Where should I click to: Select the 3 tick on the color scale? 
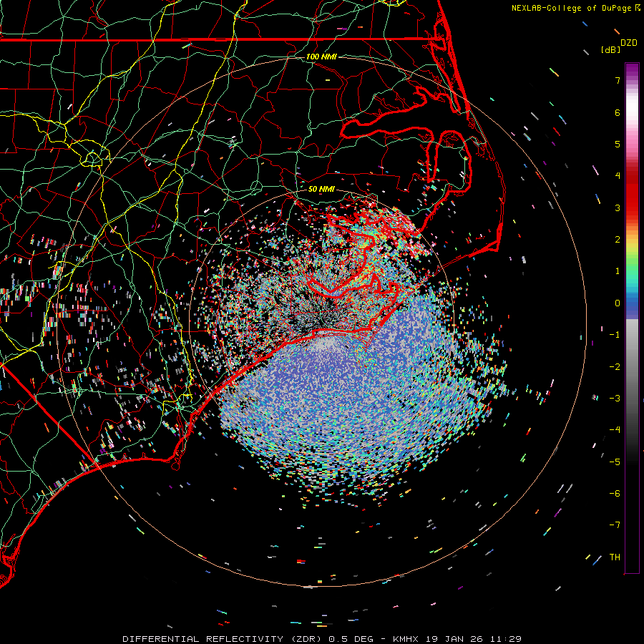point(618,208)
